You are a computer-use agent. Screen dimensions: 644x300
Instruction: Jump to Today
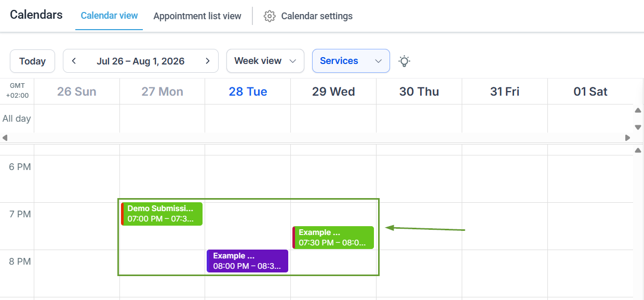point(32,61)
